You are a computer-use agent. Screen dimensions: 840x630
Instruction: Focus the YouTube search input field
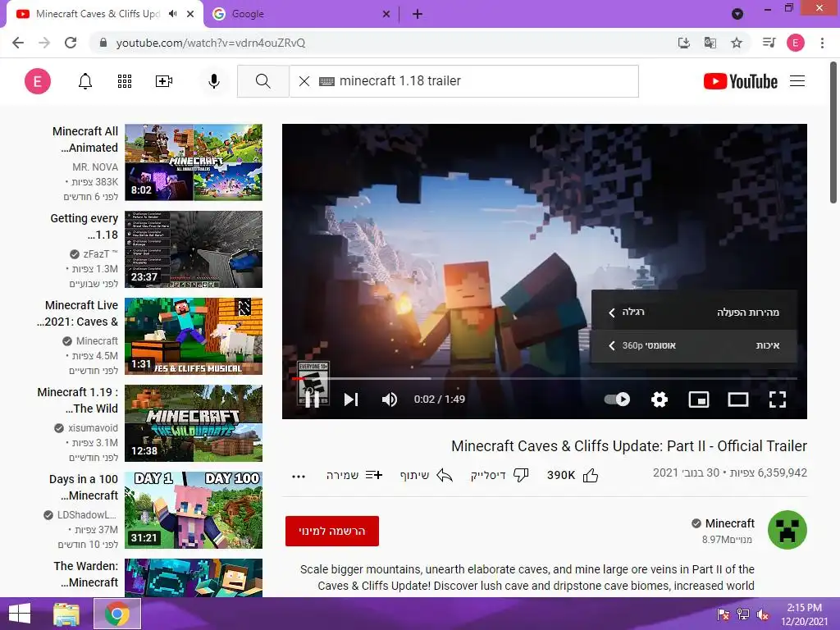(x=487, y=81)
